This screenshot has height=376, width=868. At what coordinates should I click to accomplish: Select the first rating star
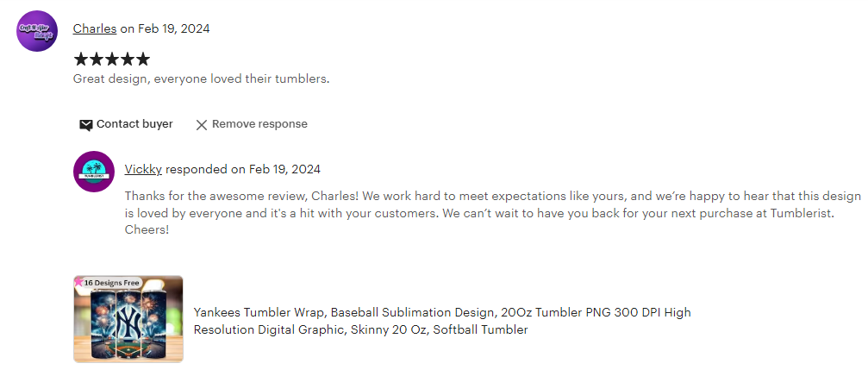pos(81,60)
